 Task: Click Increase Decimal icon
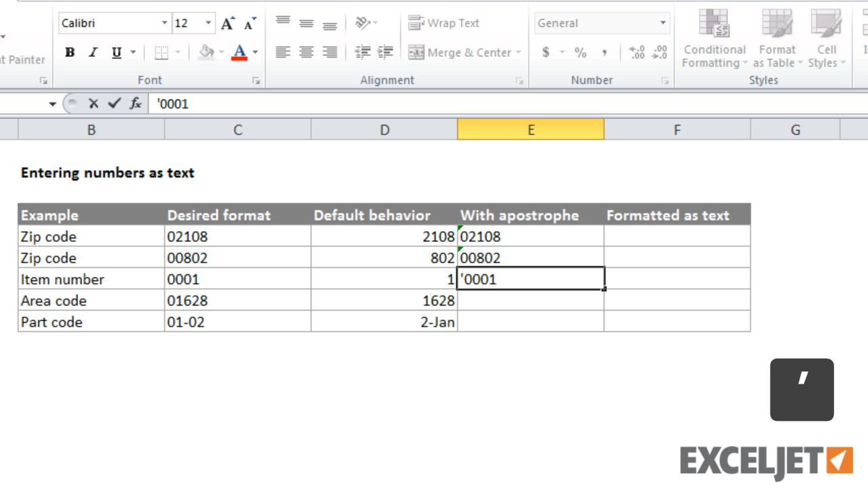coord(637,52)
